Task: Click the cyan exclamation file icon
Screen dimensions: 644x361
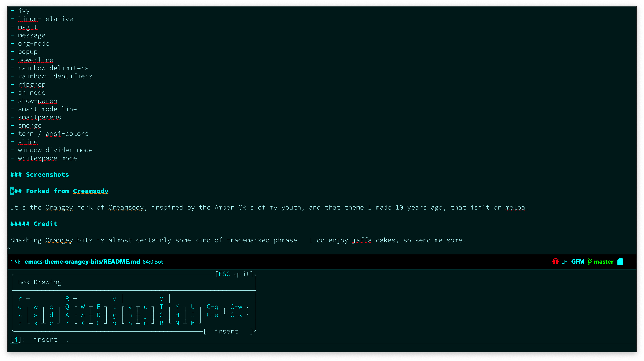Action: click(620, 262)
